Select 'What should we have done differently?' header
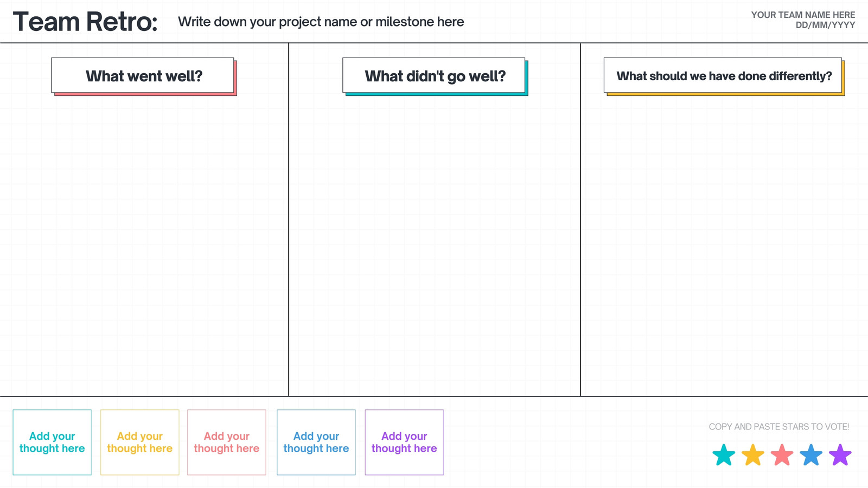 click(724, 76)
